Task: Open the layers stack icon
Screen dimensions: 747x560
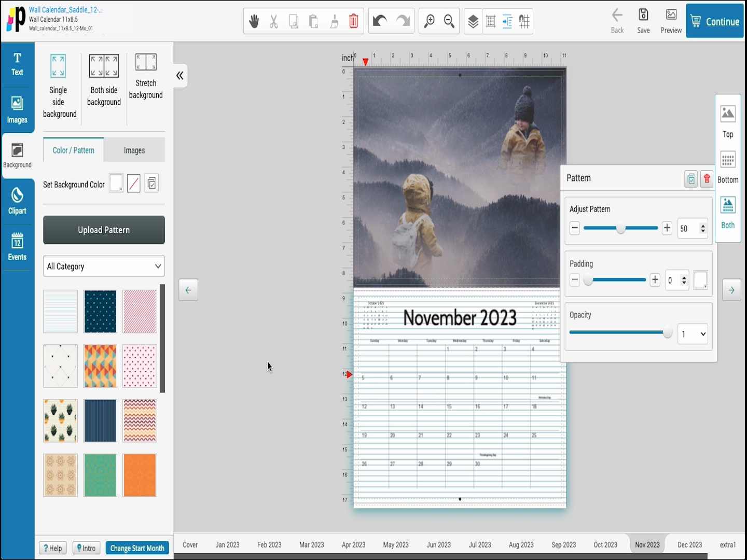Action: pos(473,21)
